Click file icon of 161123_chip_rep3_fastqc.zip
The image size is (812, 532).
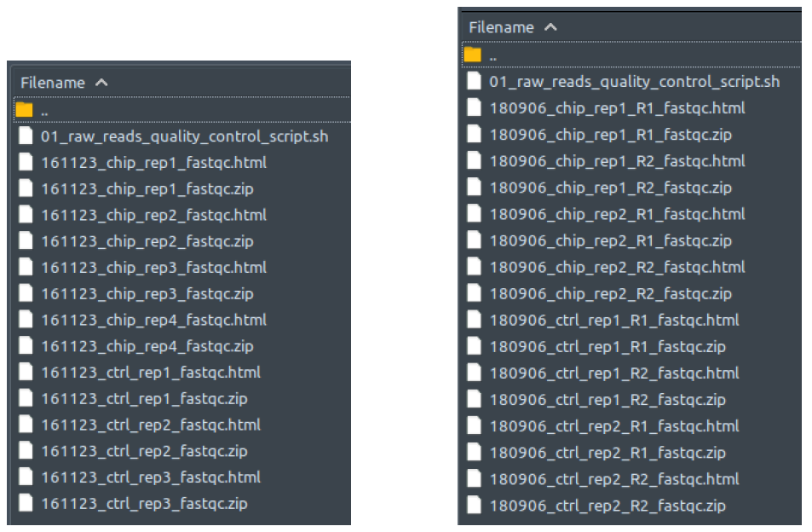(x=26, y=293)
